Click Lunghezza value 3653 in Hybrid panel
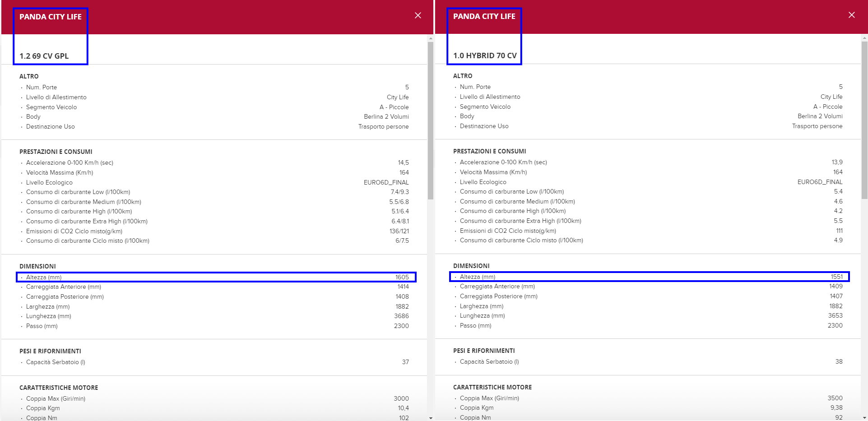 coord(836,315)
